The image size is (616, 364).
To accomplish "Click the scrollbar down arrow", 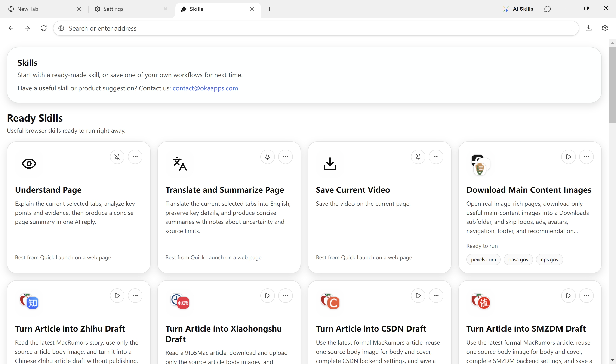I will click(x=612, y=360).
